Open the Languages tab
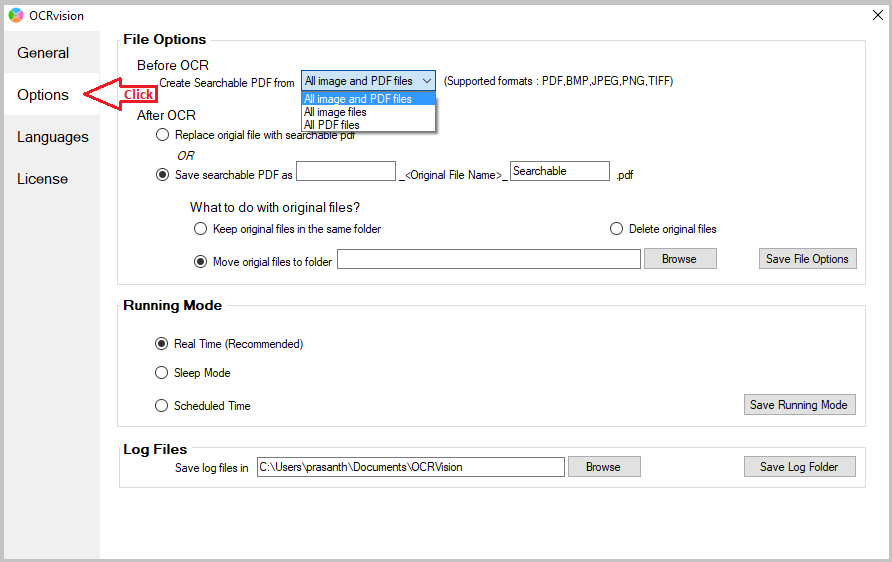892x562 pixels. tap(52, 137)
